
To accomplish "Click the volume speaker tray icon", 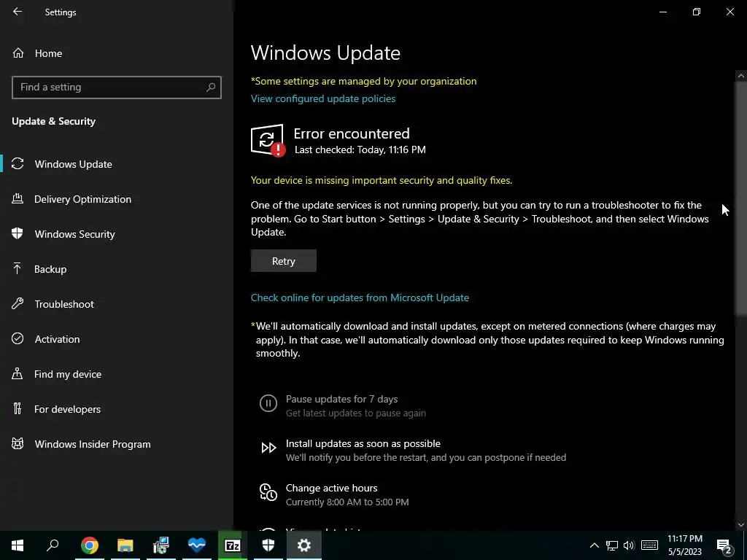I will coord(629,545).
